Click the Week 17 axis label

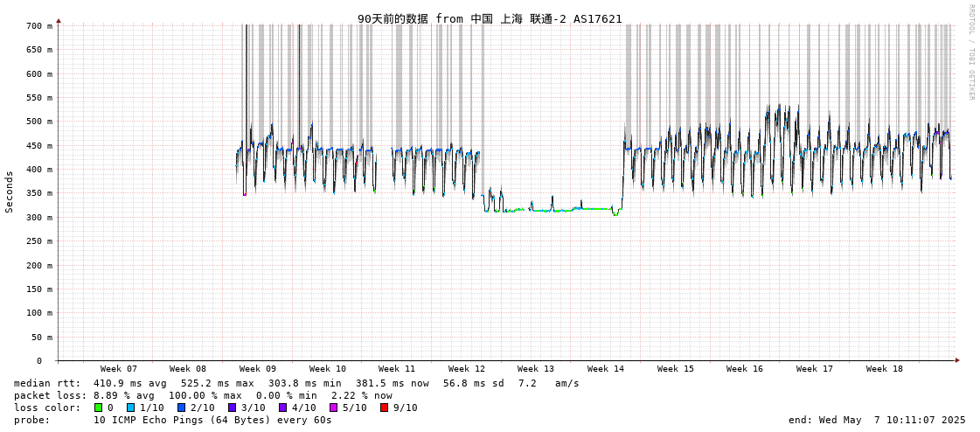click(815, 369)
